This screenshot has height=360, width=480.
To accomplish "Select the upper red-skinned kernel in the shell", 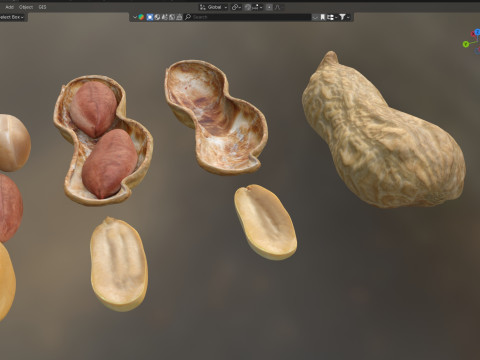I will pos(93,109).
